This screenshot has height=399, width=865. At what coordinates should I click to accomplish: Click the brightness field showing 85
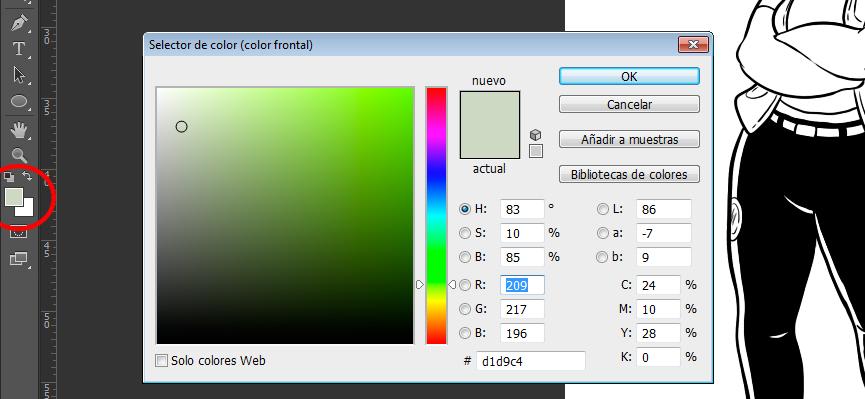click(522, 257)
